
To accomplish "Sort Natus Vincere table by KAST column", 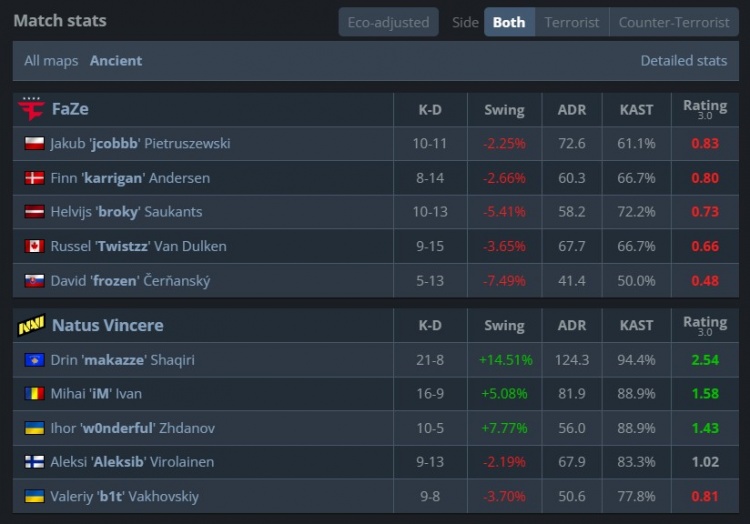I will click(x=637, y=325).
